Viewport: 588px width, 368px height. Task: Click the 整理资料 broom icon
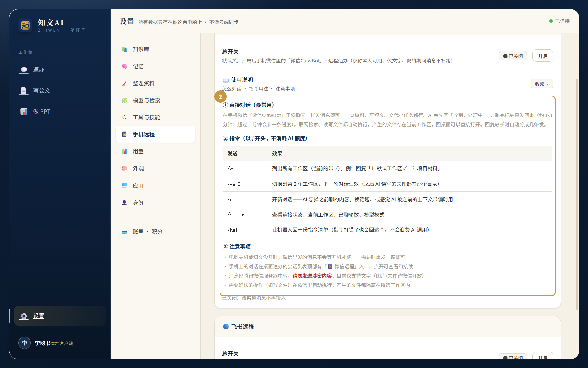124,83
